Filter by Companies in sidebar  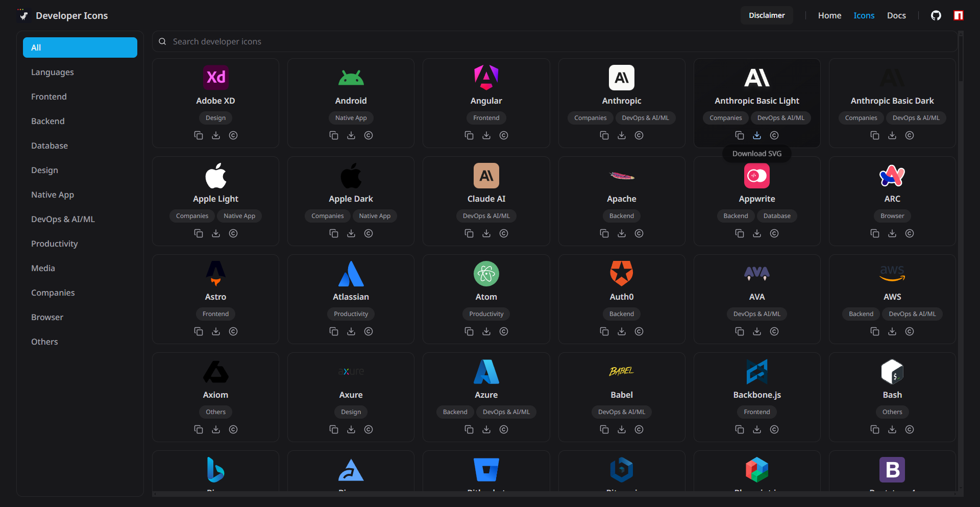(x=80, y=293)
